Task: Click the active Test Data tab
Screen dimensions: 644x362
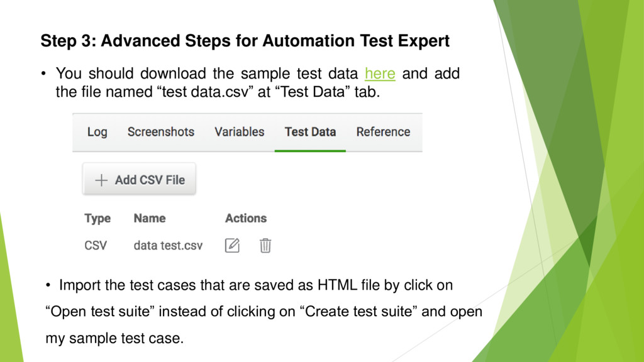Action: pyautogui.click(x=310, y=132)
